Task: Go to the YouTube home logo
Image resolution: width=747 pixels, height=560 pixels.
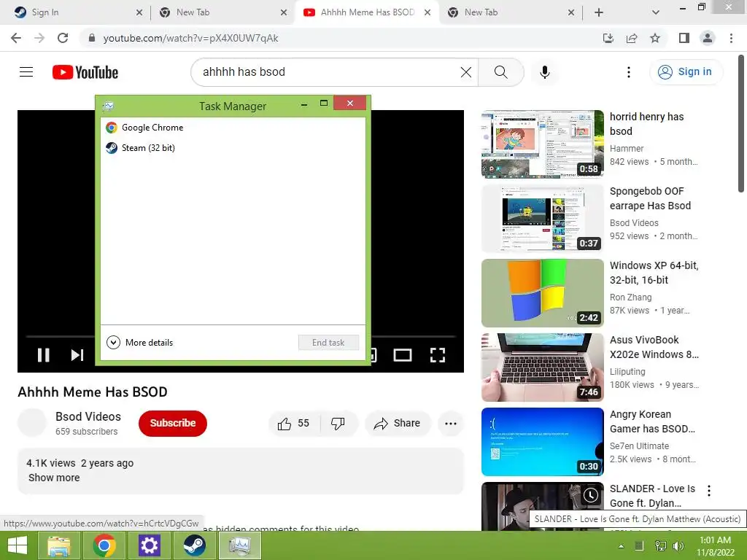Action: click(x=85, y=72)
